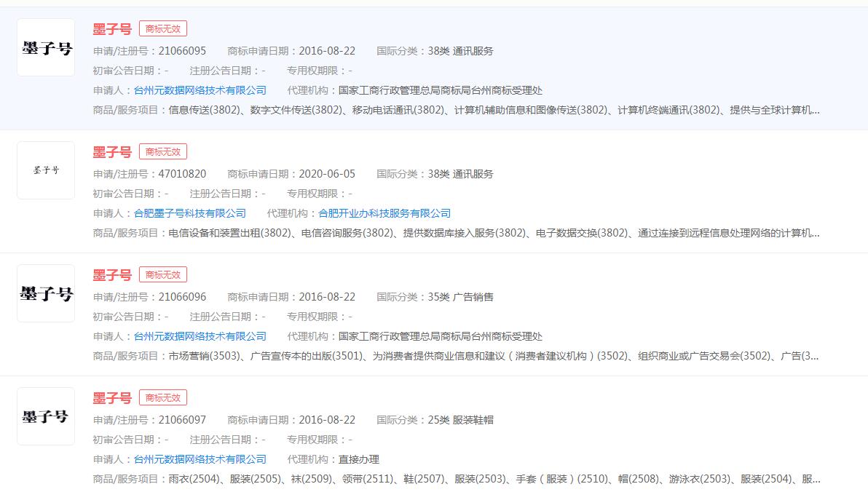Click classification 38类 通讯服务 in entry 21066095
This screenshot has height=492, width=868.
460,51
